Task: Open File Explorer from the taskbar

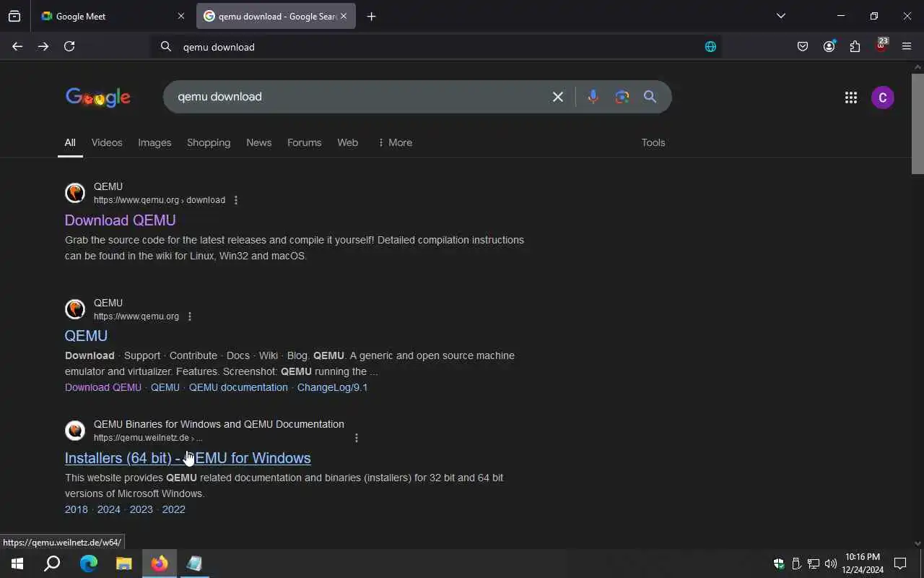Action: click(x=124, y=564)
